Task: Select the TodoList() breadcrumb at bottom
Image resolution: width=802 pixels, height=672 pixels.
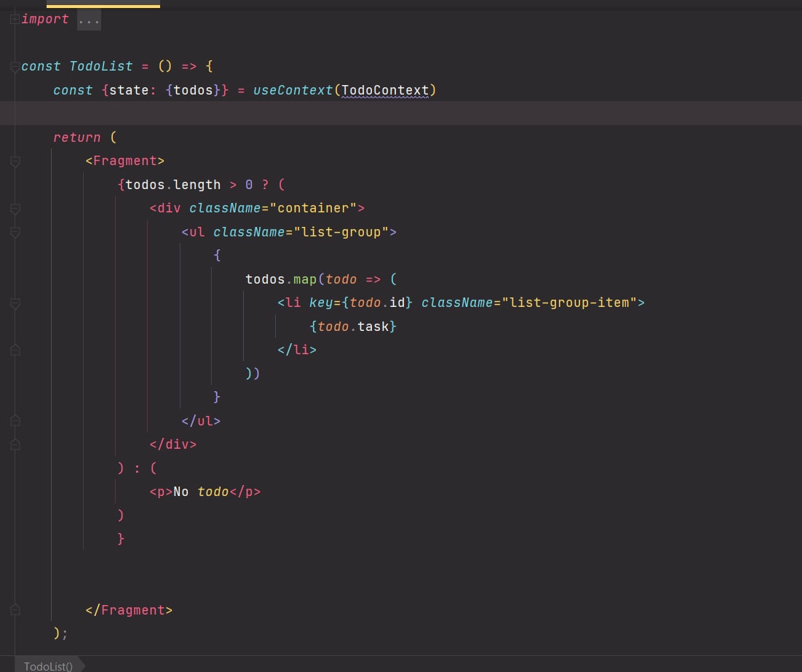Action: coord(48,666)
